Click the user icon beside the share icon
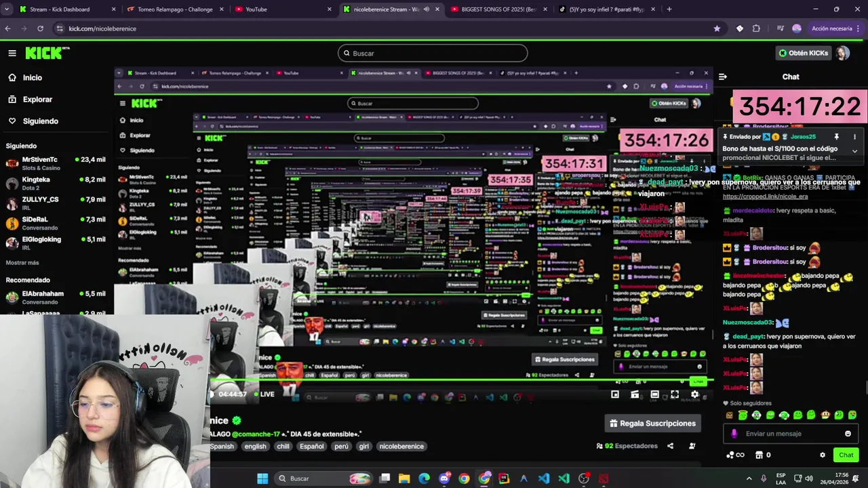The image size is (868, 488). coord(692,446)
